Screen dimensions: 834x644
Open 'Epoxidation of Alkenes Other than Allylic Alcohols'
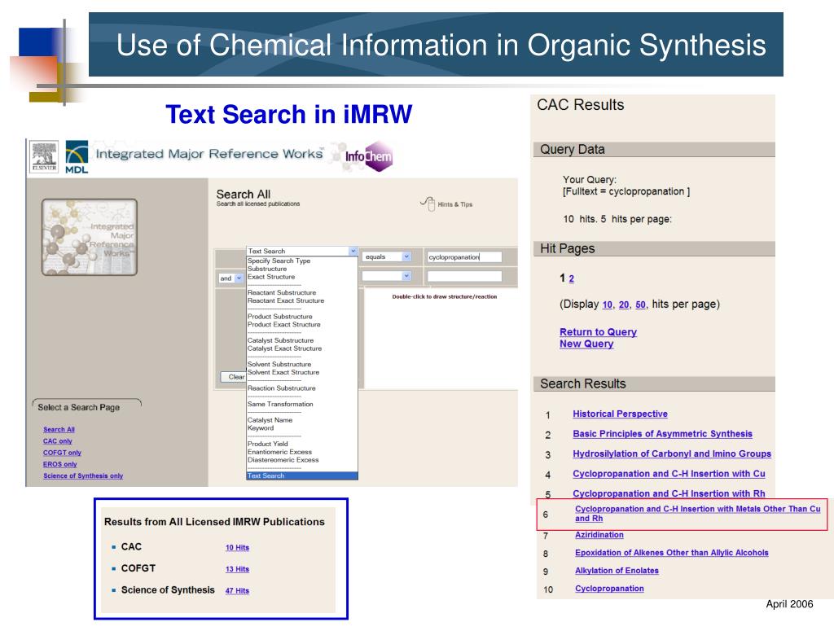(x=672, y=553)
